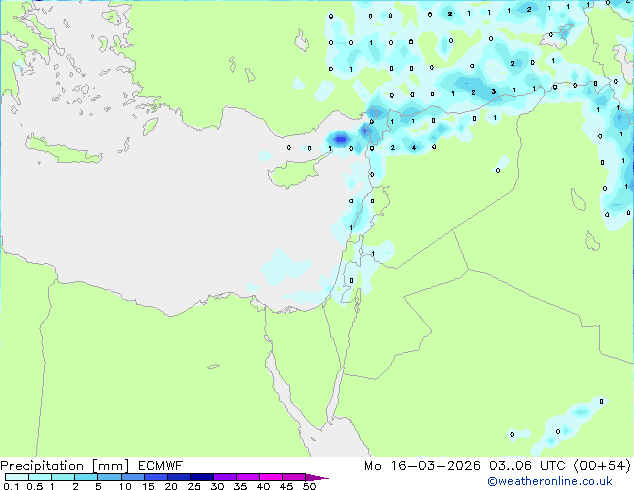Choose the 25–30 mm dark navy legend box

[201, 477]
